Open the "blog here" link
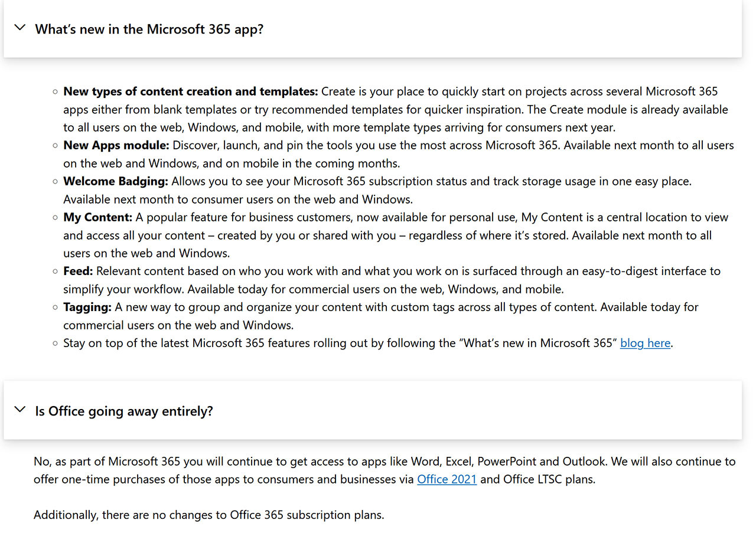The width and height of the screenshot is (756, 533). click(x=645, y=343)
